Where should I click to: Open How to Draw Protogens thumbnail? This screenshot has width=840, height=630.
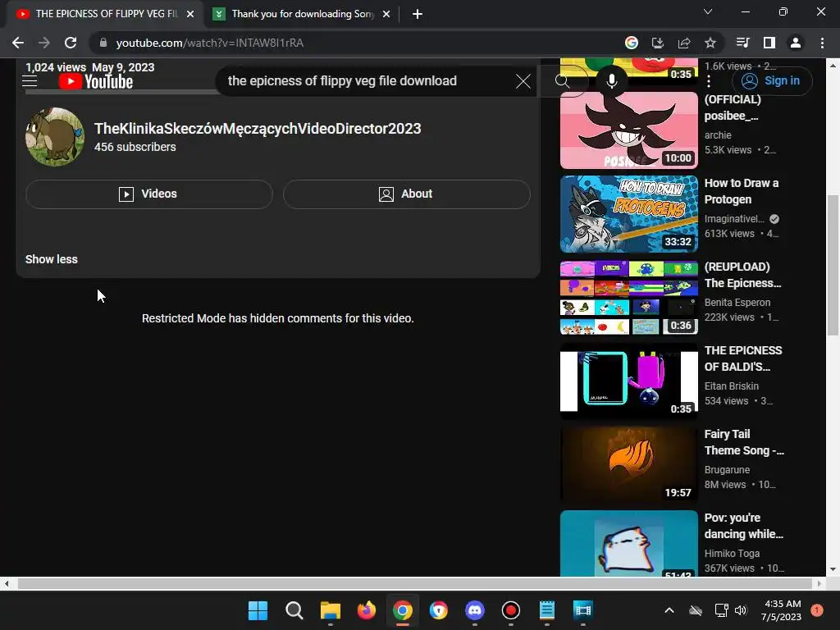[x=629, y=214]
